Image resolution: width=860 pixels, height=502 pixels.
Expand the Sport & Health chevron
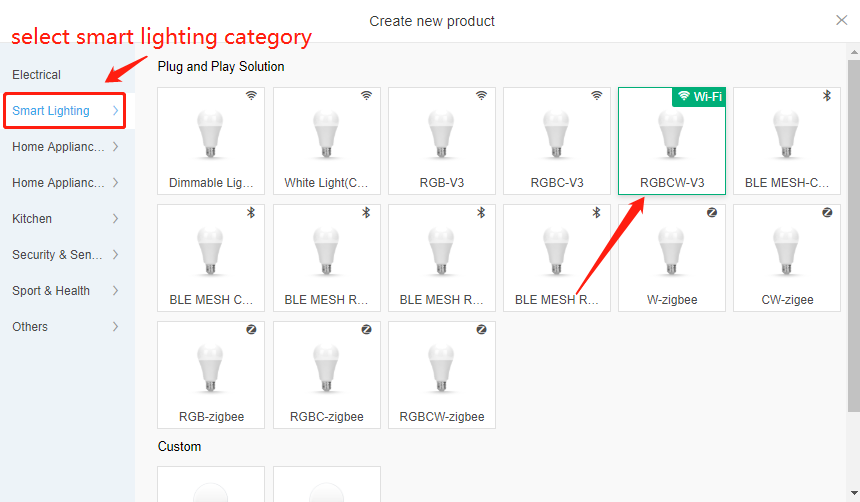[x=115, y=290]
